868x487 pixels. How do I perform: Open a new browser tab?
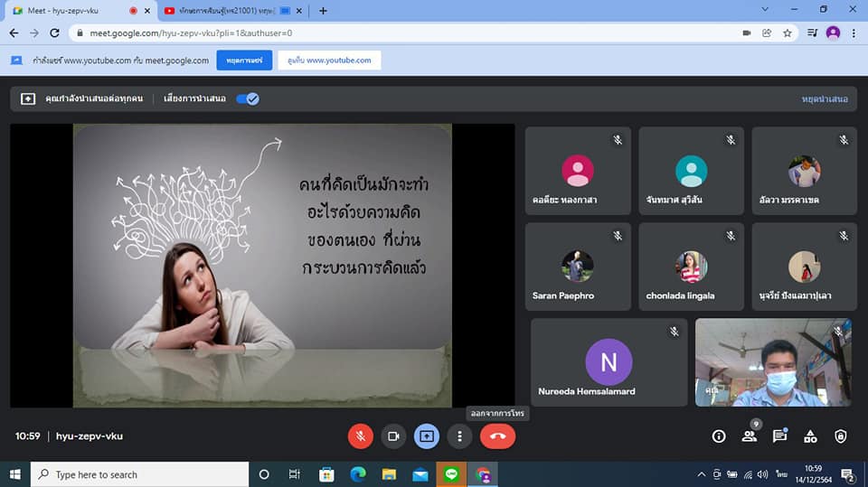click(x=323, y=11)
